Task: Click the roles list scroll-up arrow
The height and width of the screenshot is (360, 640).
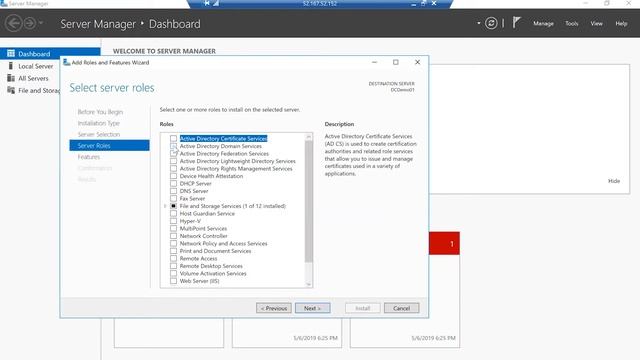Action: [x=309, y=137]
